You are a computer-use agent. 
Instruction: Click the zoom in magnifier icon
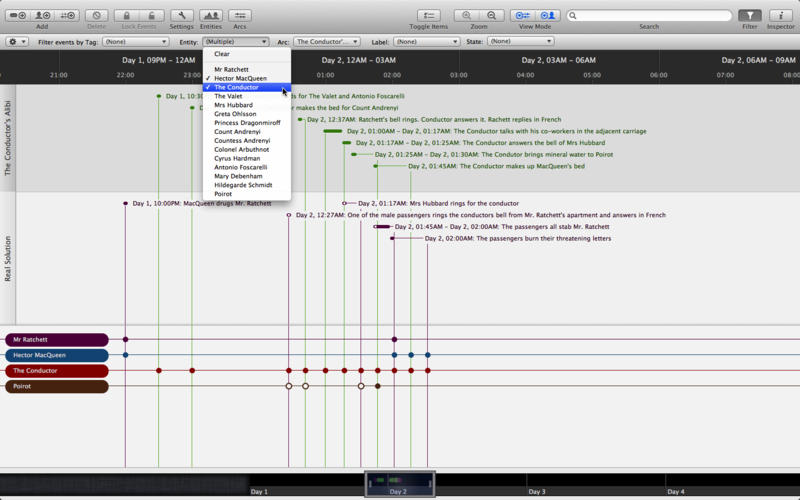point(467,16)
